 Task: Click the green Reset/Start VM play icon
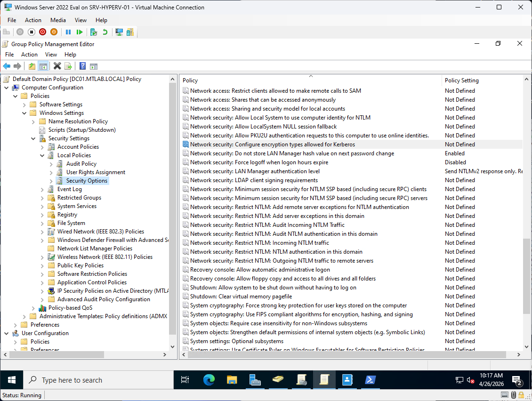(x=80, y=32)
